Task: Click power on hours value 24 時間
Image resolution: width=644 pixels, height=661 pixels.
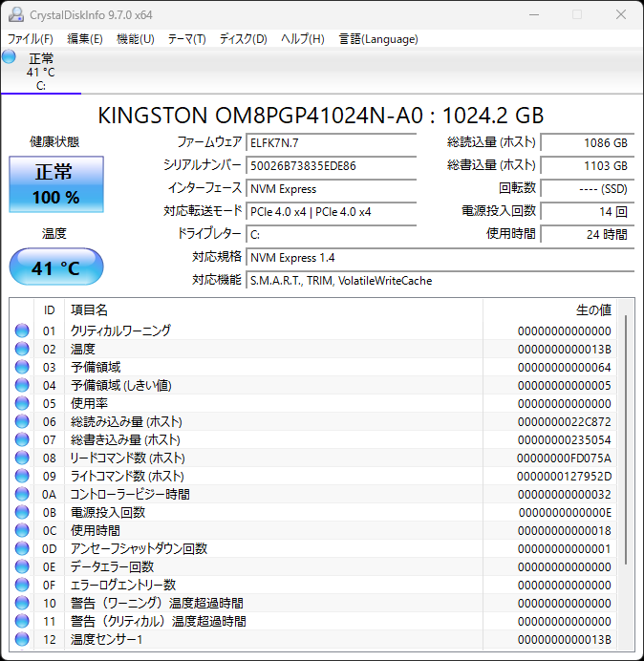Action: (x=587, y=234)
